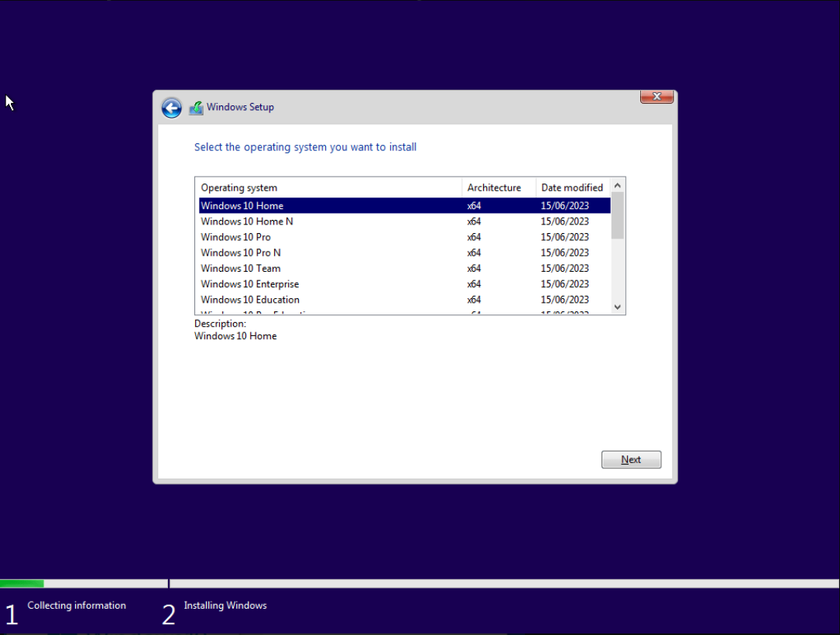Image resolution: width=840 pixels, height=635 pixels.
Task: Click date 15/06/2023 in Enterprise row
Action: click(564, 284)
